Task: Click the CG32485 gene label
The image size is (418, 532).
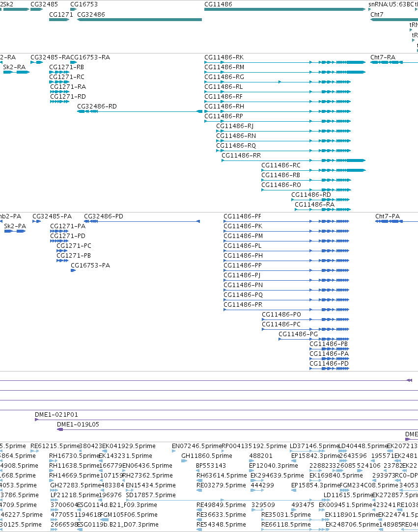Action: point(44,4)
